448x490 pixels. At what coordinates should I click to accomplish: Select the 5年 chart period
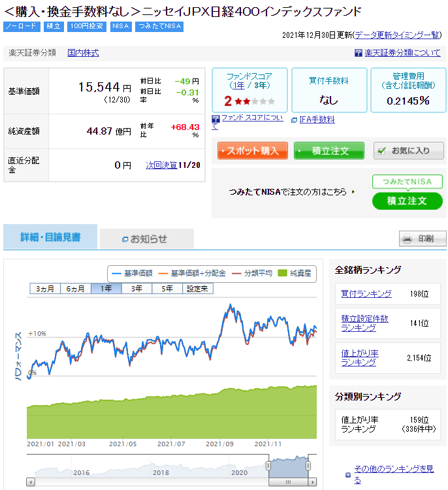tap(167, 289)
